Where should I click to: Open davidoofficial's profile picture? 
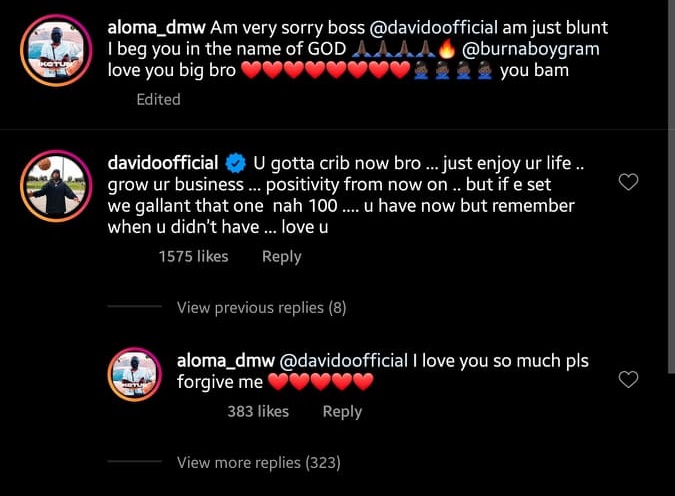click(x=56, y=186)
